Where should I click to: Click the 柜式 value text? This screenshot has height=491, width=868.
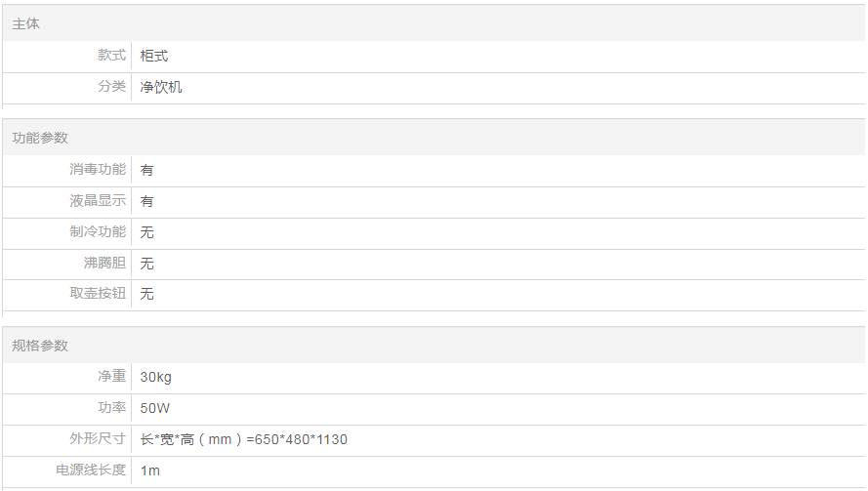pos(154,56)
